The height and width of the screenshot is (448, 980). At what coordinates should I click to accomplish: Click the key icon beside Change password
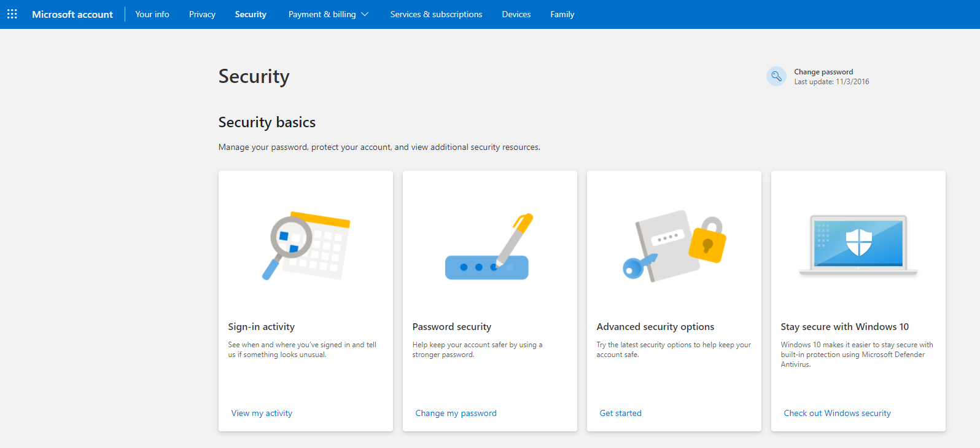click(x=776, y=76)
